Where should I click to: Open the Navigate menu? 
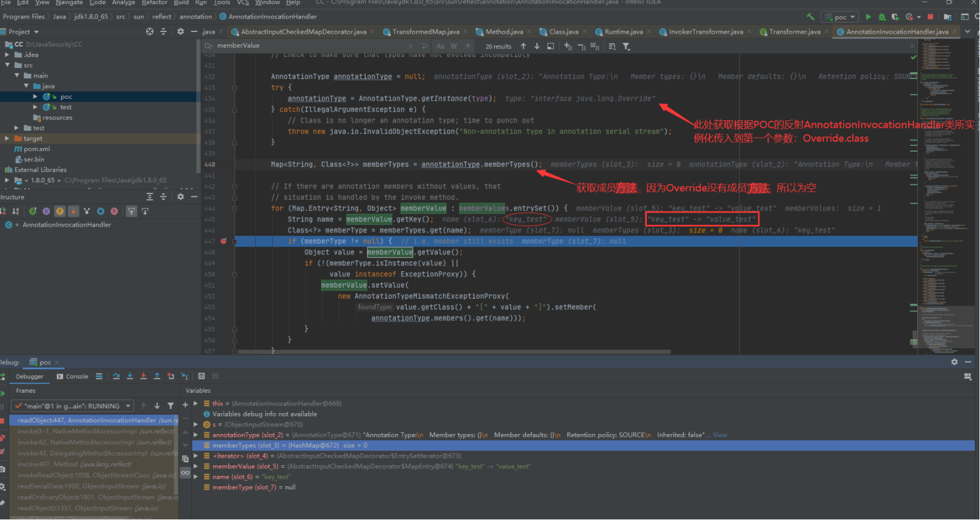(x=69, y=3)
